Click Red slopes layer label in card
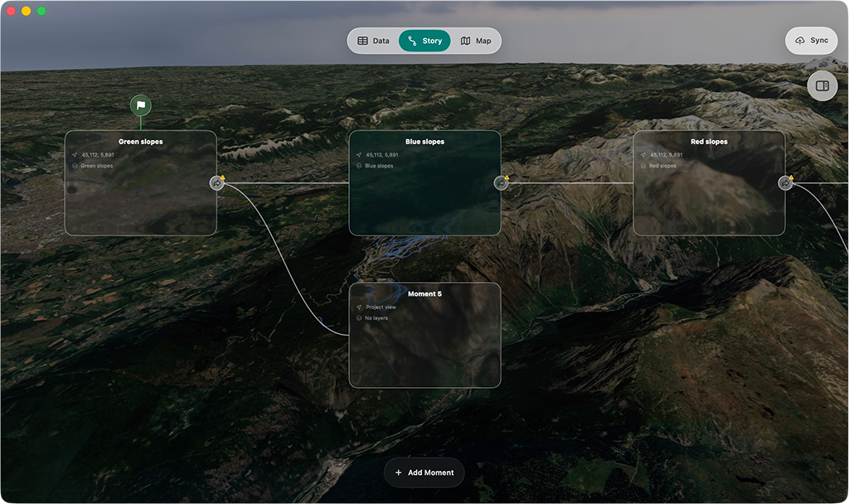849x504 pixels. click(662, 166)
